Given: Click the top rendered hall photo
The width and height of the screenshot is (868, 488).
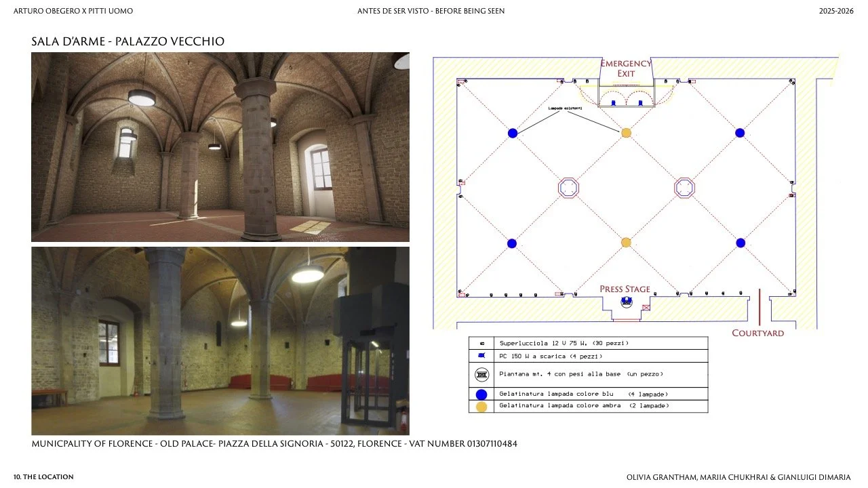Looking at the screenshot, I should click(220, 147).
